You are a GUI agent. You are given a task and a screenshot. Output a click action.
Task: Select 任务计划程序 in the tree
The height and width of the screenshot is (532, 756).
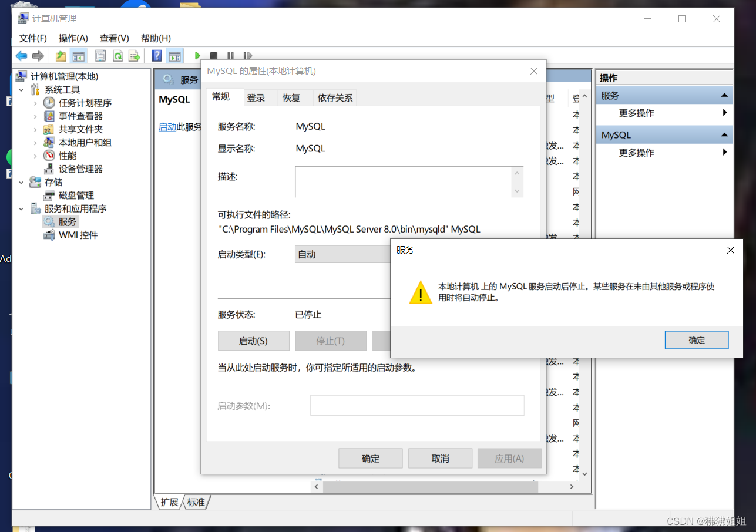(x=85, y=103)
